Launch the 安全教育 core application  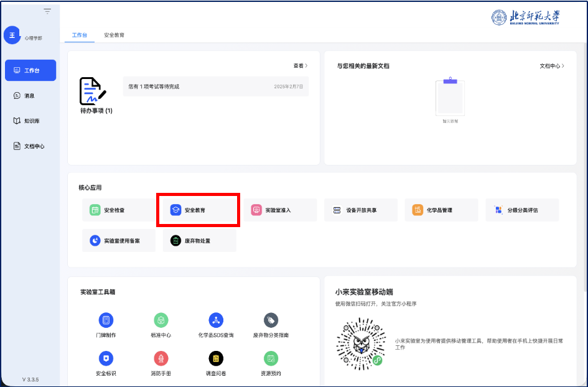(x=198, y=210)
